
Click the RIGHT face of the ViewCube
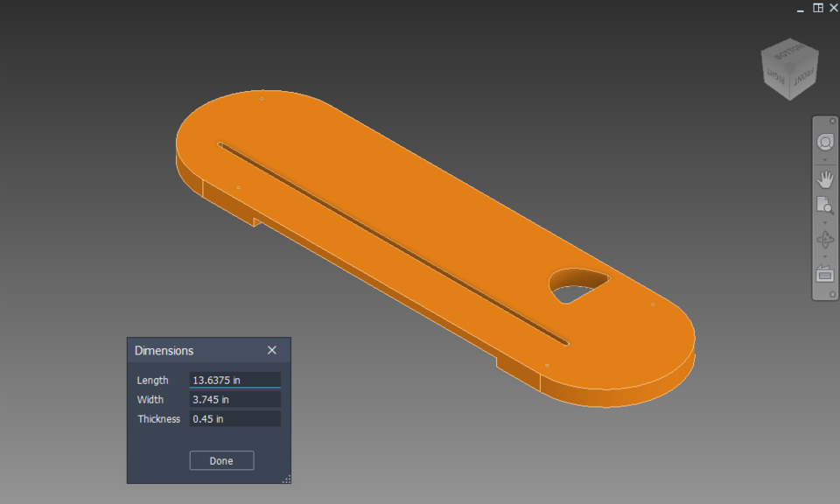pyautogui.click(x=776, y=77)
